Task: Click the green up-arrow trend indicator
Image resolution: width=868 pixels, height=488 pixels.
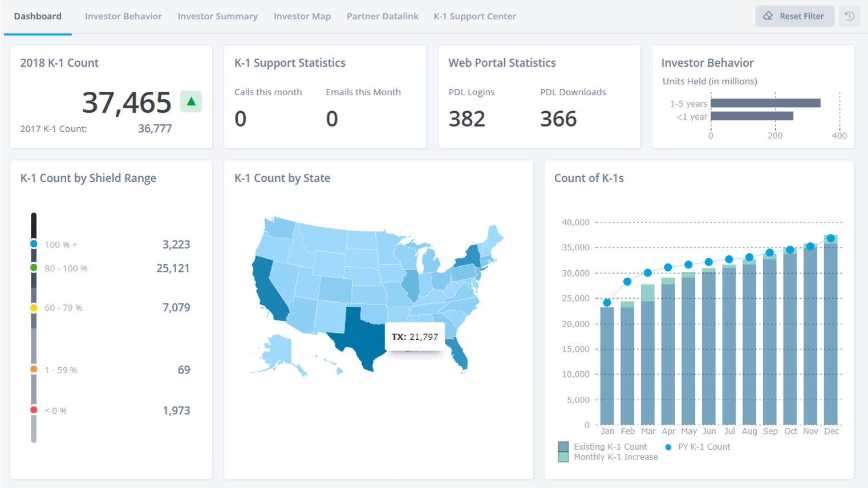Action: coord(191,101)
